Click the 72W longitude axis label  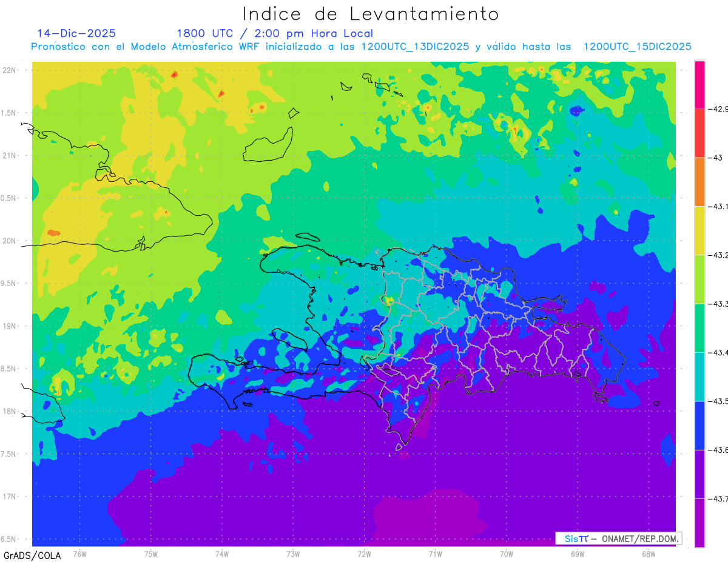[364, 554]
